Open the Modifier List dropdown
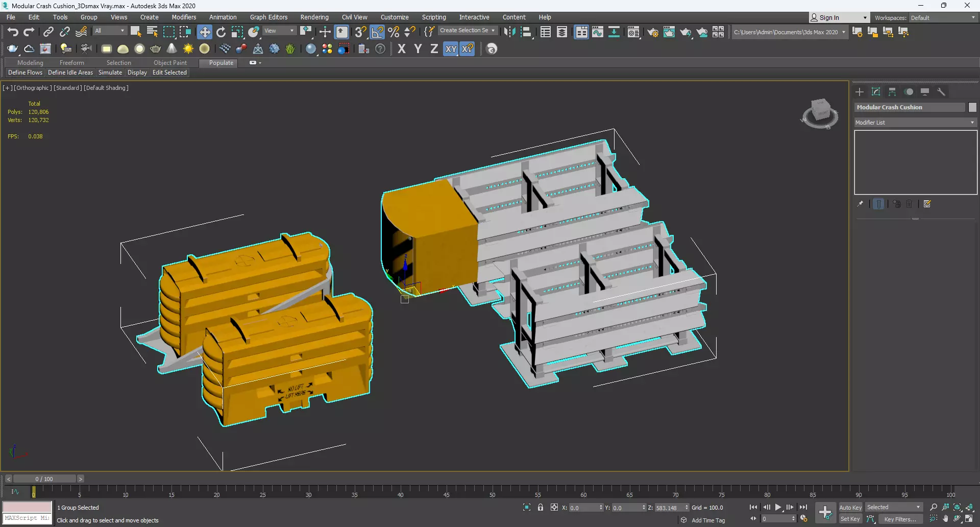Viewport: 980px width, 527px height. [x=916, y=123]
